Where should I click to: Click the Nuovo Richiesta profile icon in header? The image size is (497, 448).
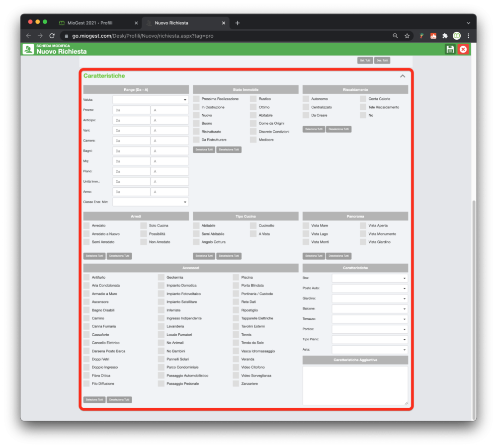(x=28, y=49)
